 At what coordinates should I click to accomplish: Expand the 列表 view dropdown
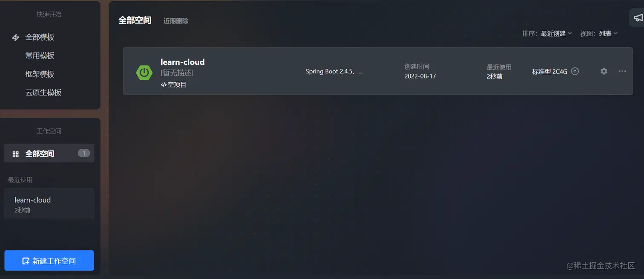point(608,33)
